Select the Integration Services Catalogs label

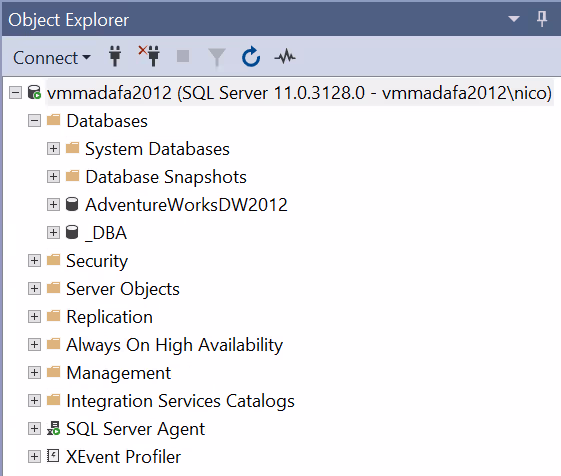point(180,401)
